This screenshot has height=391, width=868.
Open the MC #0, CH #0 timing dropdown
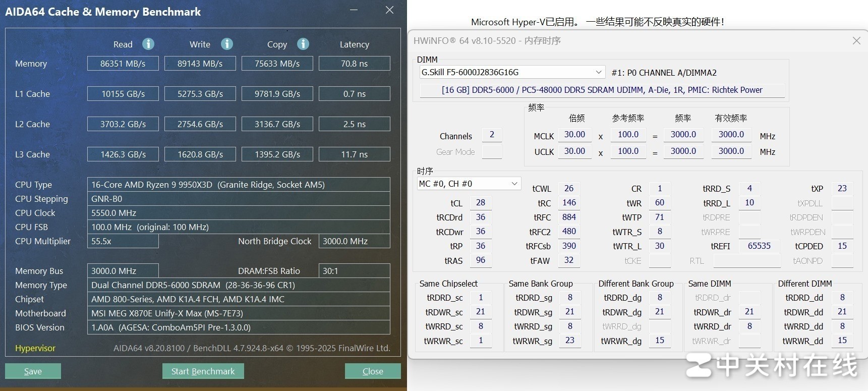click(469, 184)
